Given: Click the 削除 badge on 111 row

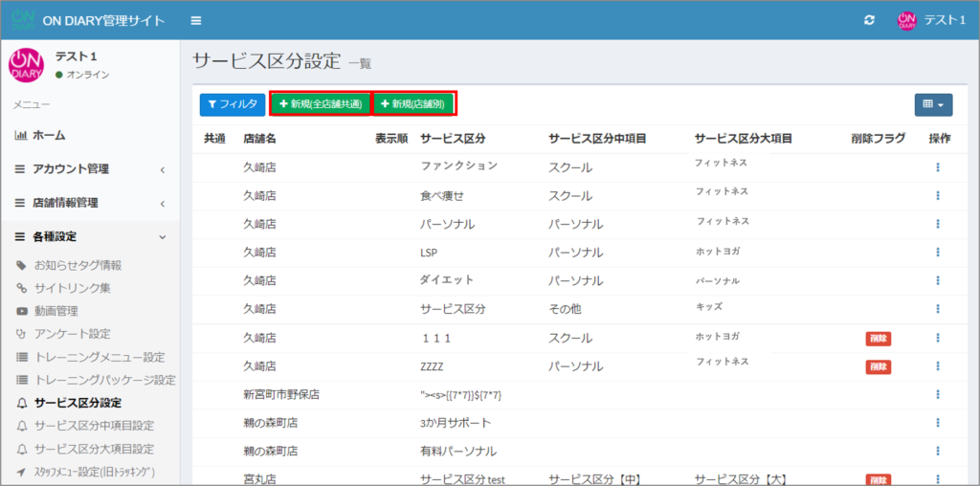Looking at the screenshot, I should pyautogui.click(x=878, y=339).
